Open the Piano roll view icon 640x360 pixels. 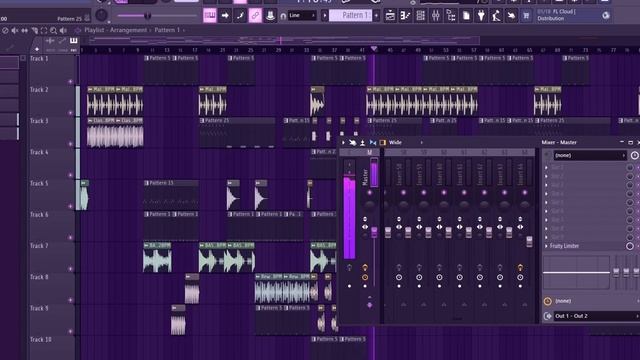405,16
